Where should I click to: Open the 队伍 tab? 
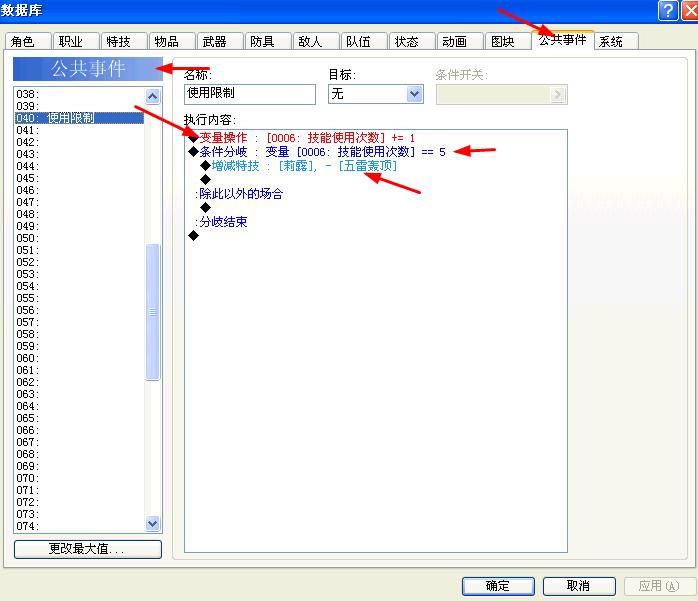(x=364, y=41)
